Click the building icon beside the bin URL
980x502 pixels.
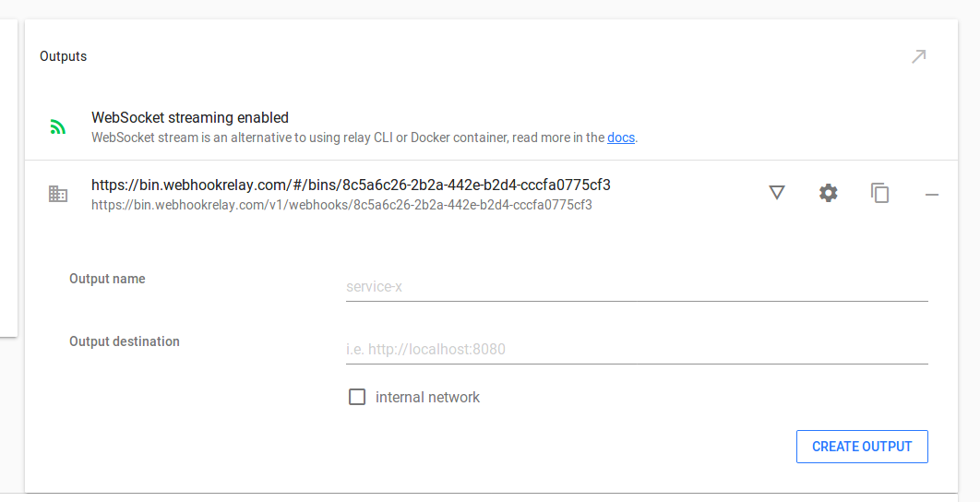click(58, 194)
